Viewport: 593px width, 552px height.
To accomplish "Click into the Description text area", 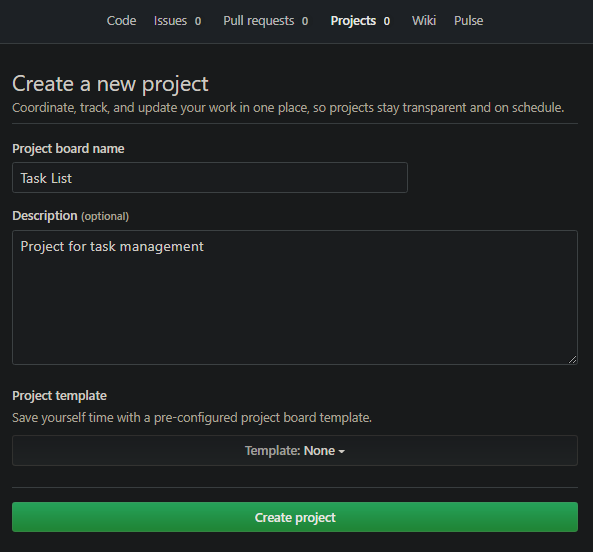I will tap(295, 298).
